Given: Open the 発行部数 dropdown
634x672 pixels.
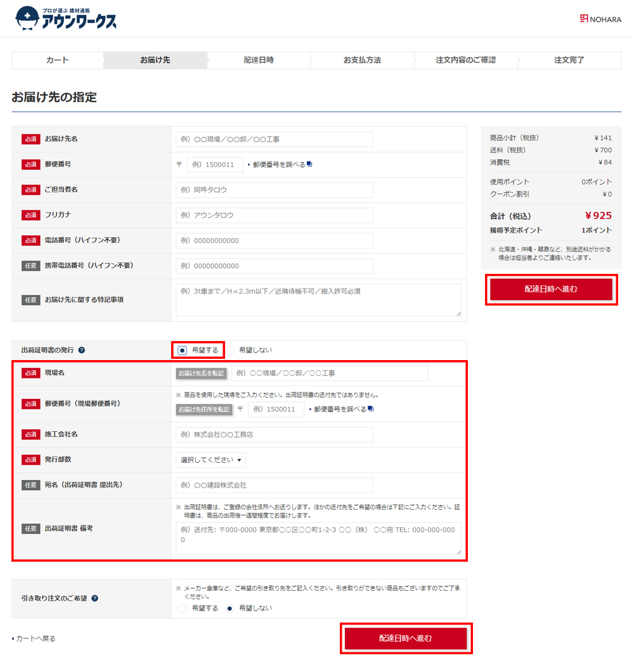Looking at the screenshot, I should pos(210,460).
